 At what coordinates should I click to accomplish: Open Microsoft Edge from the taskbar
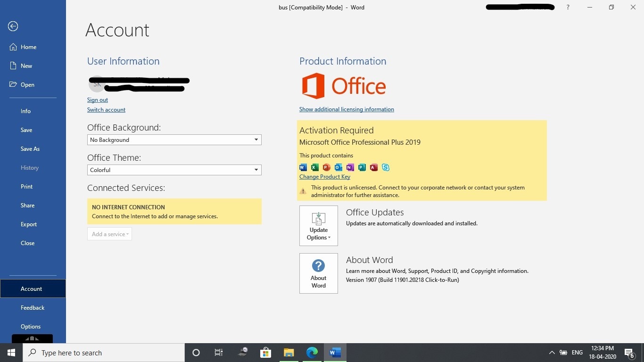(312, 353)
